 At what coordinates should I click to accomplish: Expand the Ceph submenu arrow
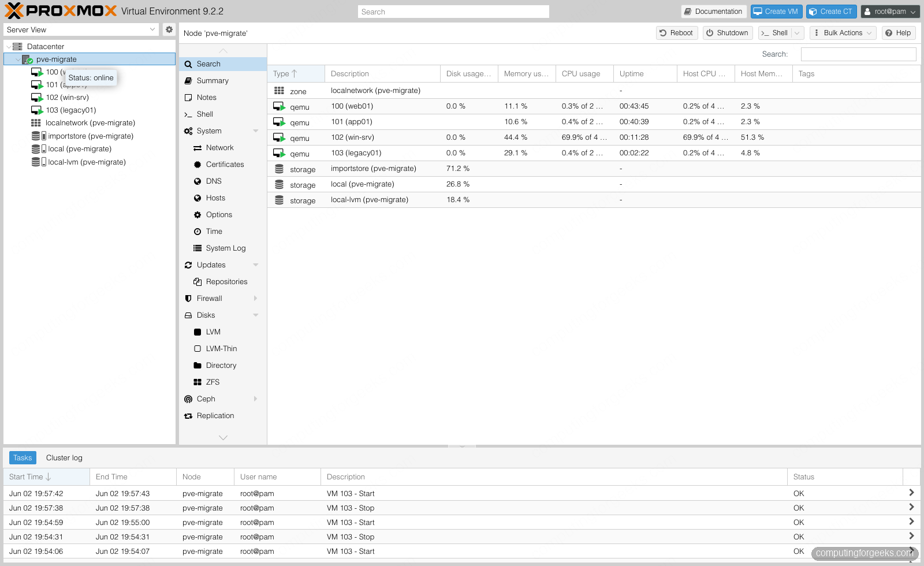click(x=256, y=399)
